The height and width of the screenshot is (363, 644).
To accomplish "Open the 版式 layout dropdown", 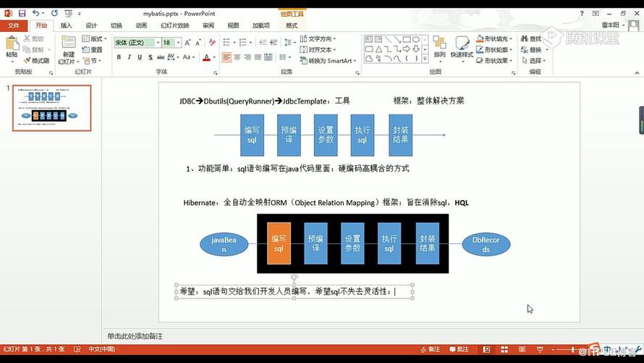I will pyautogui.click(x=94, y=38).
